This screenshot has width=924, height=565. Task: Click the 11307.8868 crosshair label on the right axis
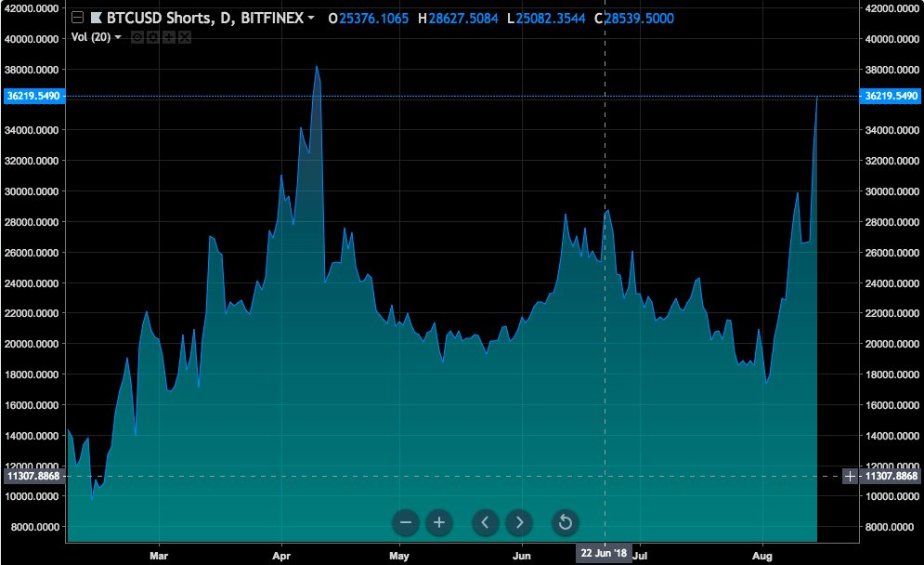(x=891, y=476)
